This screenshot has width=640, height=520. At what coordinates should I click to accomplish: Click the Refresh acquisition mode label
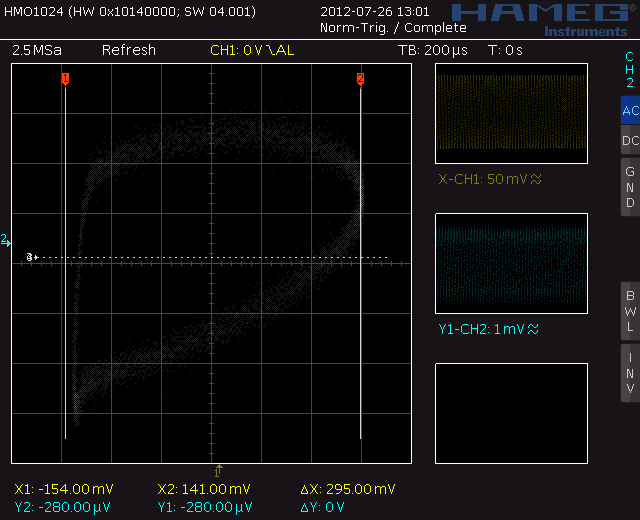click(x=128, y=50)
